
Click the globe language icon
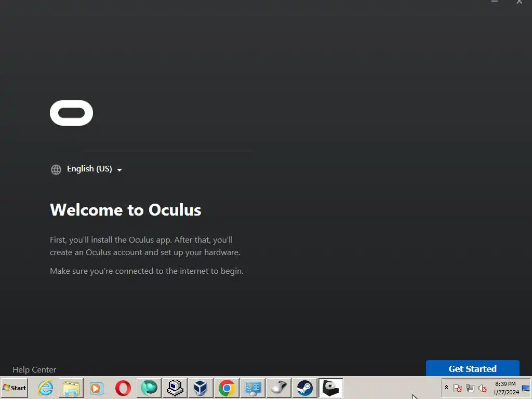pyautogui.click(x=56, y=169)
